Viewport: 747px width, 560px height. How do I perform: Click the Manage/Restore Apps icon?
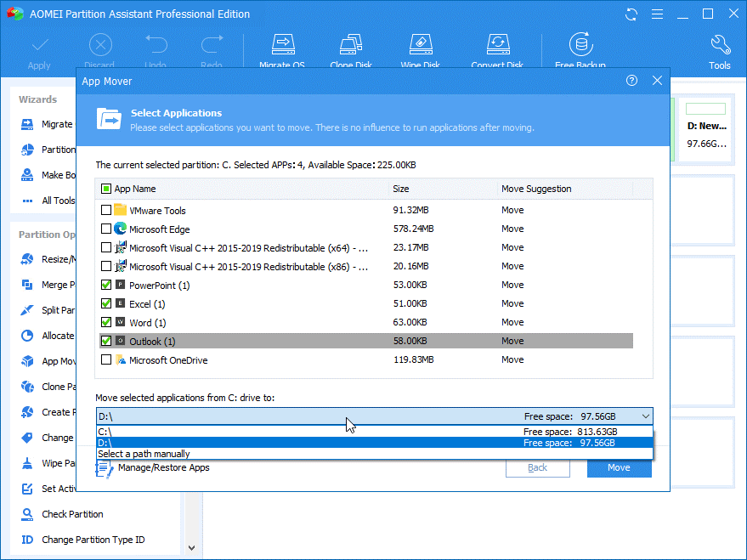(105, 468)
